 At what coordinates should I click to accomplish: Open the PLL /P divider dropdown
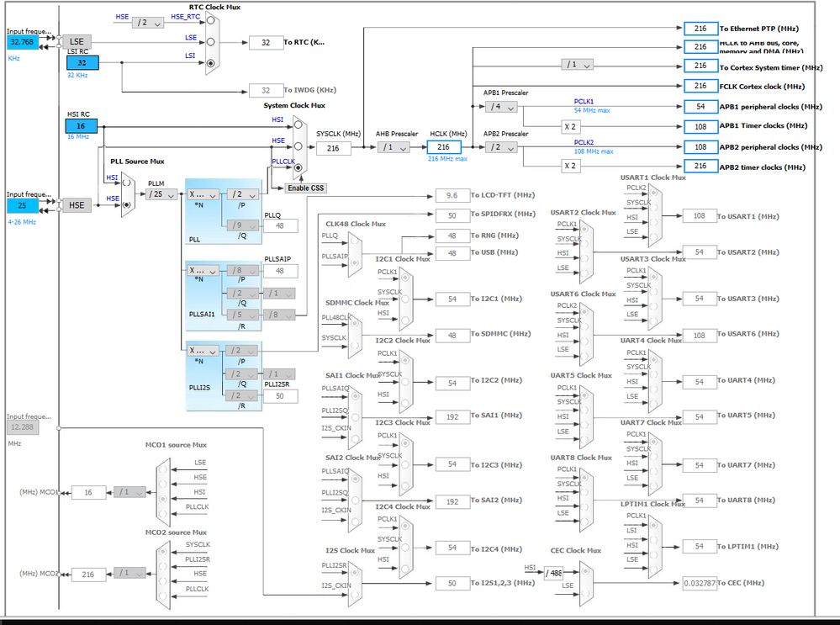(243, 194)
